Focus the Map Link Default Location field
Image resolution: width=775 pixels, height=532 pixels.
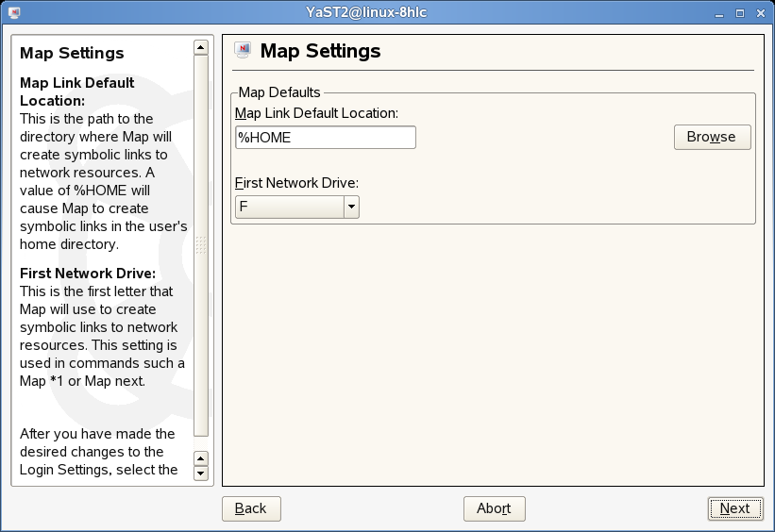pyautogui.click(x=325, y=137)
